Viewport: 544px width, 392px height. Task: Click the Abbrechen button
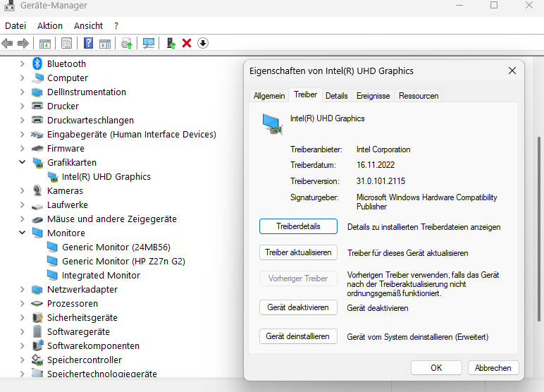tap(493, 368)
